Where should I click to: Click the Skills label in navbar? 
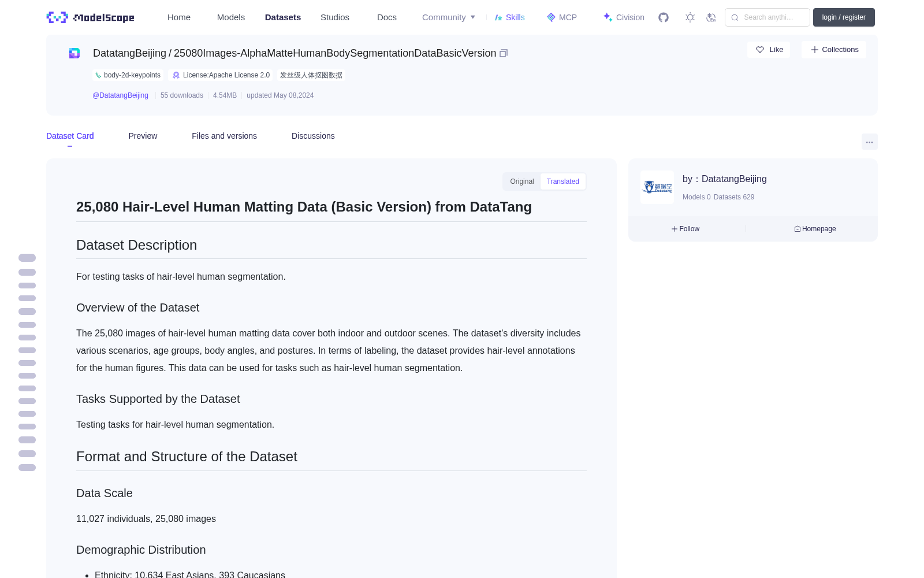point(515,17)
